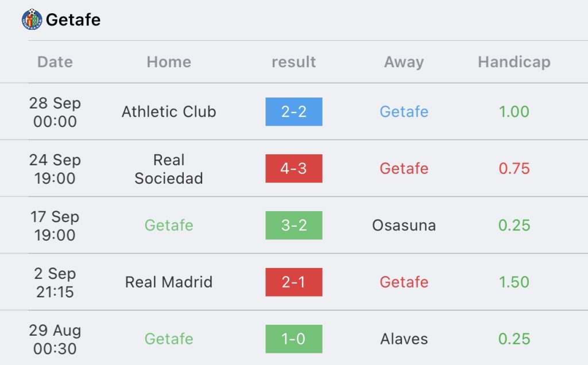Open the blue 2-2 draw result badge
This screenshot has width=588, height=365.
point(293,112)
